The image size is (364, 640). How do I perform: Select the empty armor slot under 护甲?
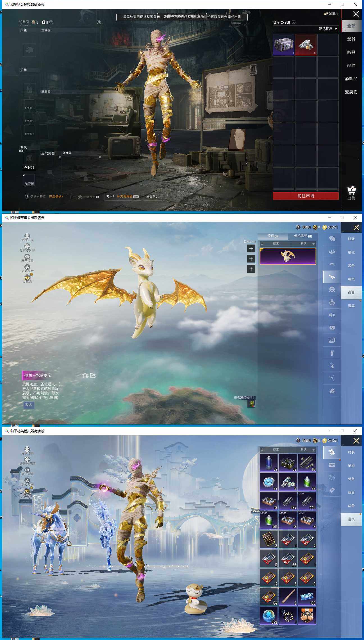29,90
